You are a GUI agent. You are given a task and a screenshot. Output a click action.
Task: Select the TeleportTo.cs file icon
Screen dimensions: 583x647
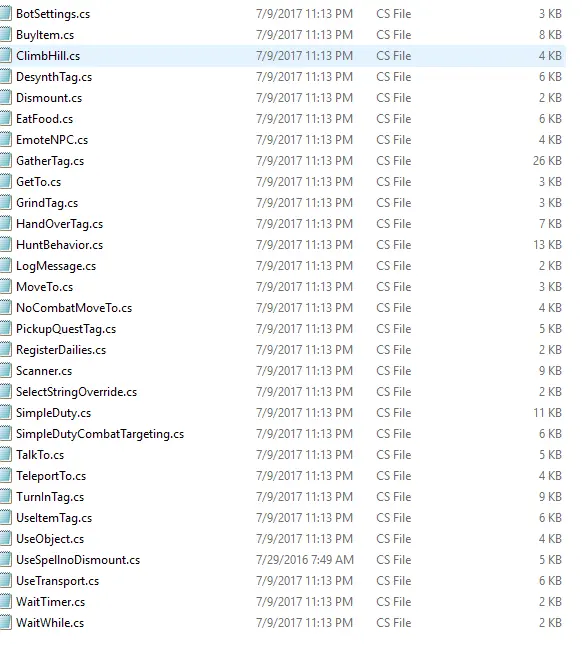point(5,476)
